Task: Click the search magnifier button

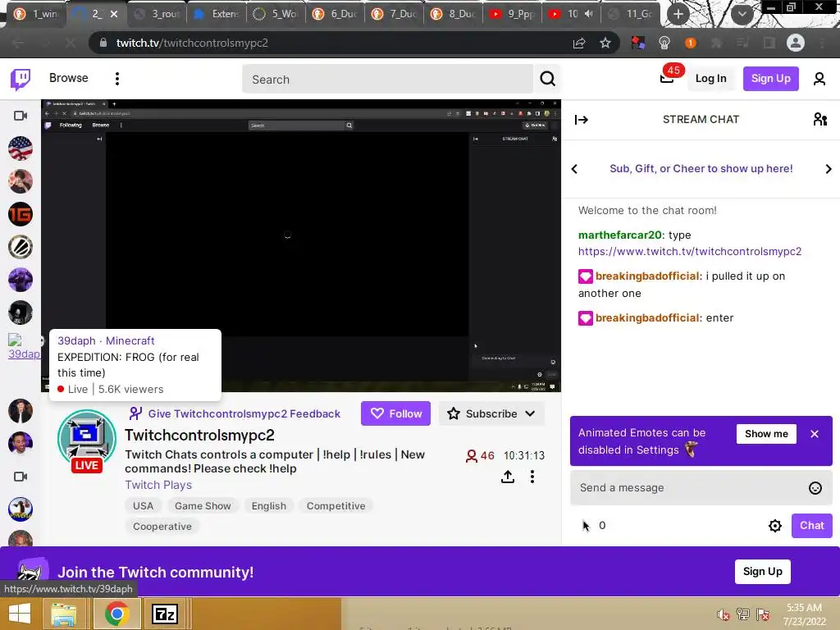Action: (547, 79)
